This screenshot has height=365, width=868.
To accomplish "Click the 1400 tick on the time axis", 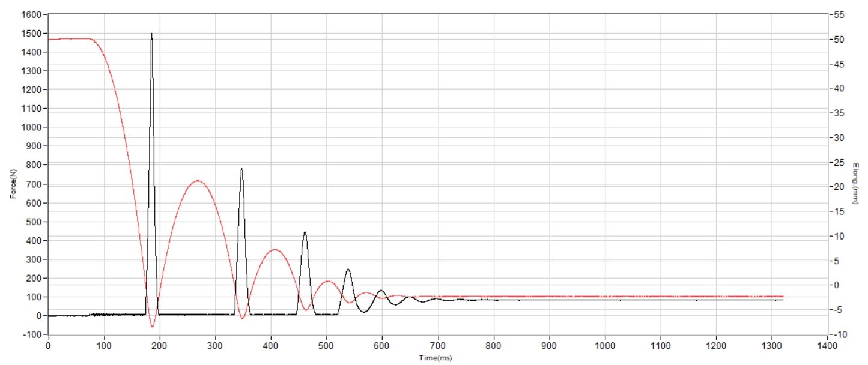I will click(827, 346).
